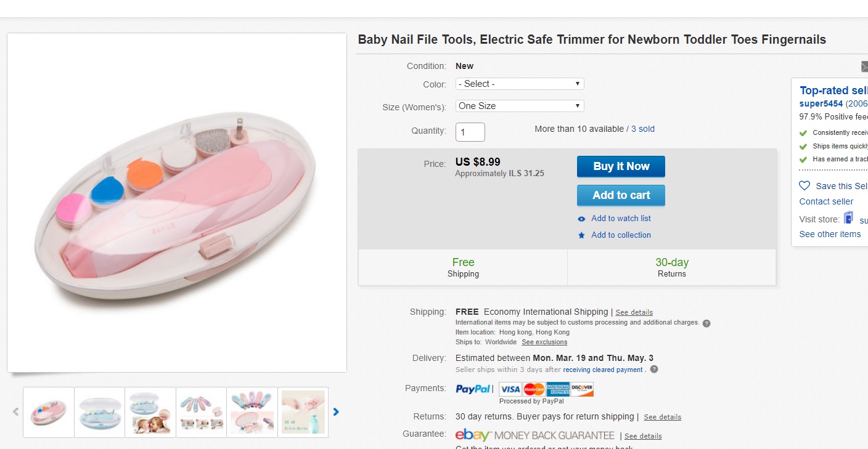Show previous thumbnails with left arrow
This screenshot has height=449, width=868.
(x=16, y=412)
